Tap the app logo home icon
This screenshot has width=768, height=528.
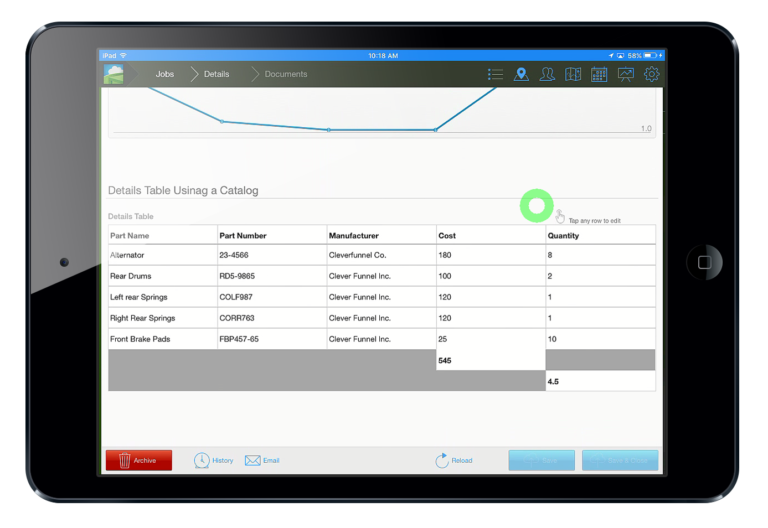click(114, 74)
